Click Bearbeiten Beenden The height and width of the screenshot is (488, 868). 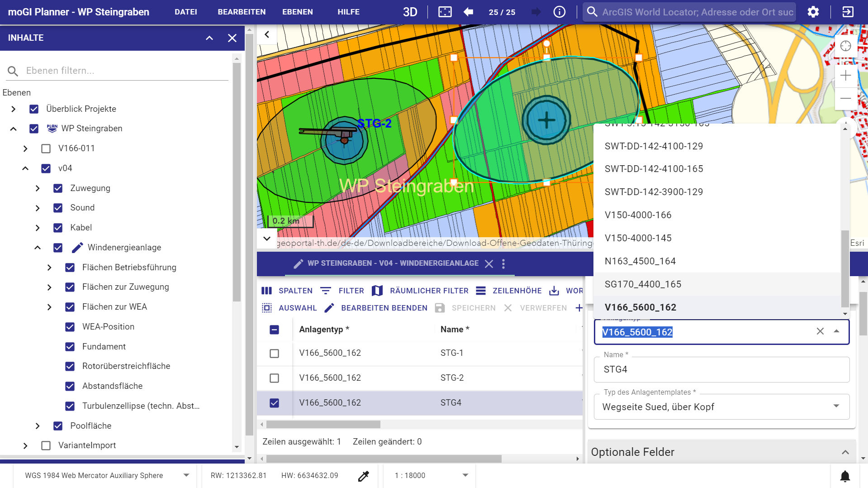pyautogui.click(x=375, y=308)
